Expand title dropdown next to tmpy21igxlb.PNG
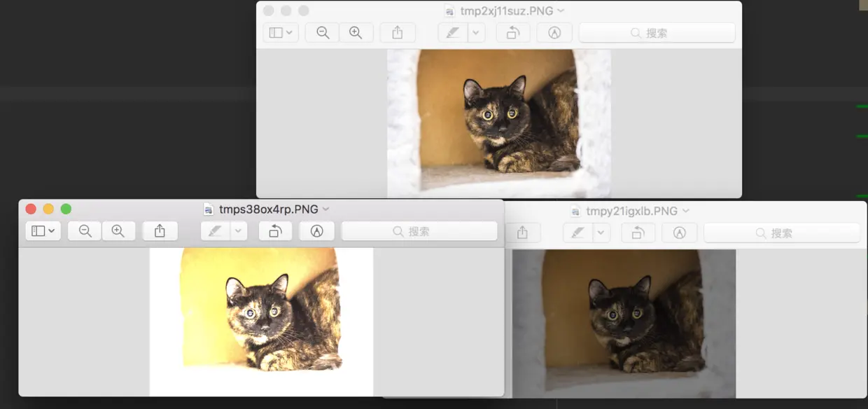The image size is (868, 409). coord(686,210)
